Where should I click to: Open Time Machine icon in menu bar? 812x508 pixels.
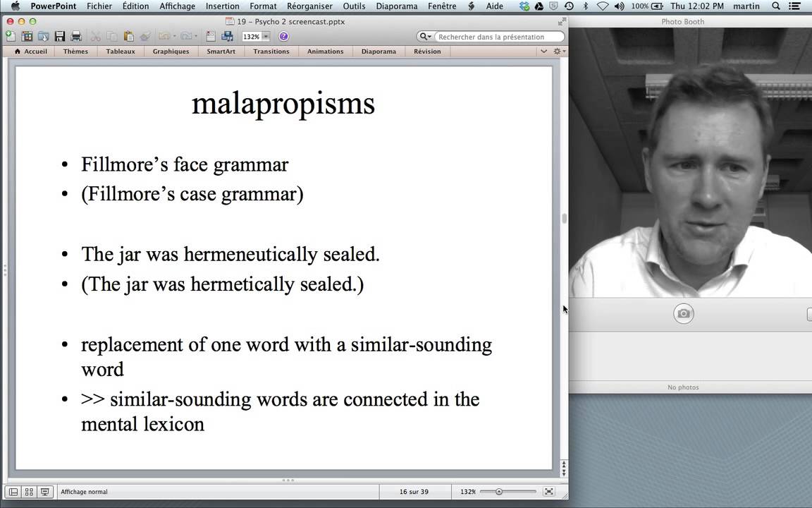569,6
